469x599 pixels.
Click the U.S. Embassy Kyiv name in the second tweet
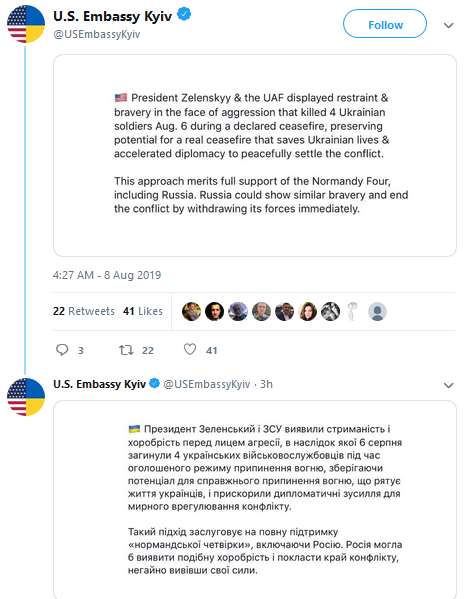pos(99,384)
